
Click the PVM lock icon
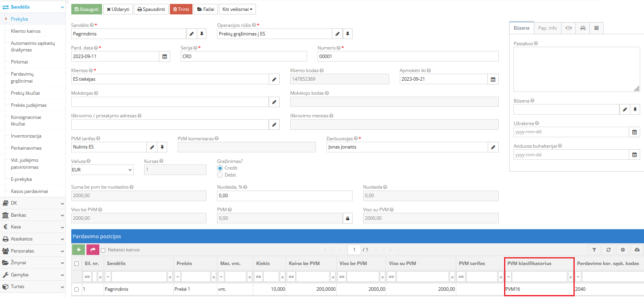(x=348, y=218)
